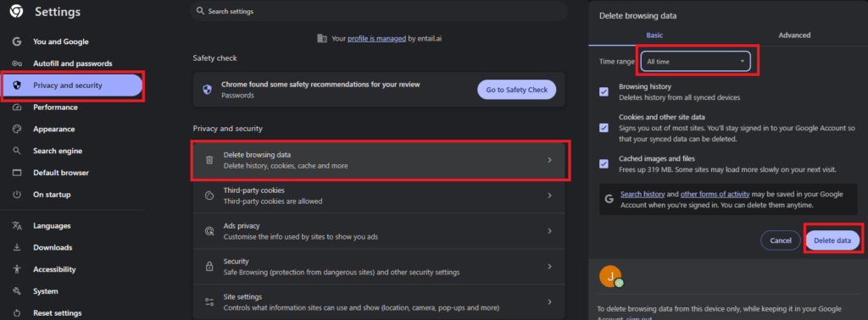
Task: Click the Ads privacy icon
Action: pos(209,231)
